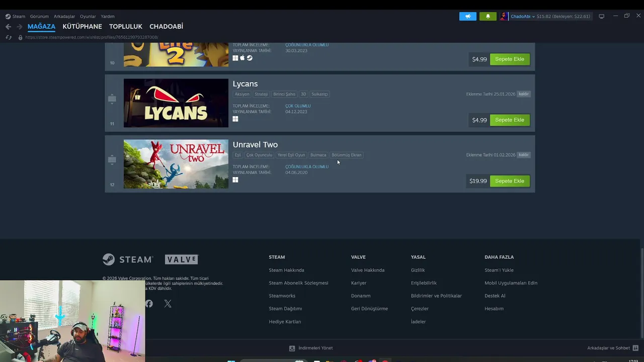
Task: Open Big Picture mode monitor icon
Action: coord(601,16)
